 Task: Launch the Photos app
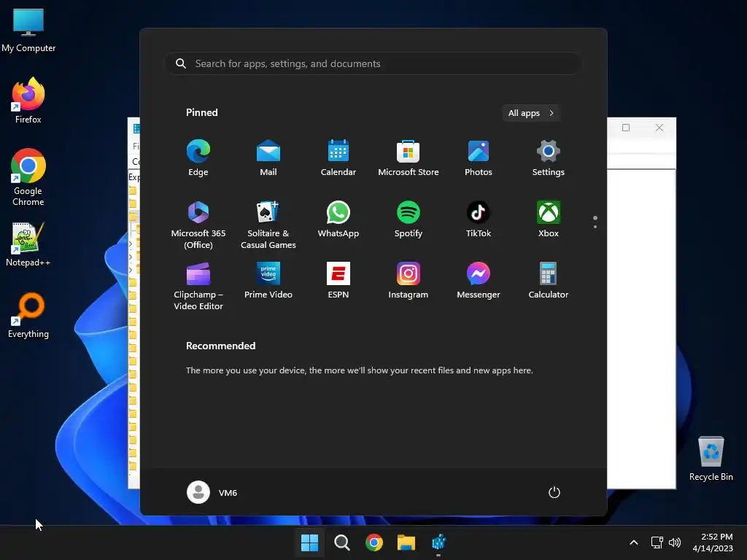tap(479, 158)
